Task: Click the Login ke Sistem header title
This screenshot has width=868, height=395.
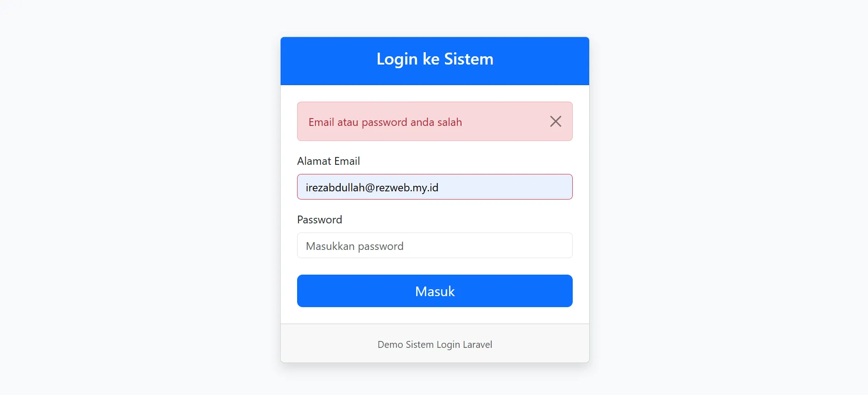Action: [434, 59]
